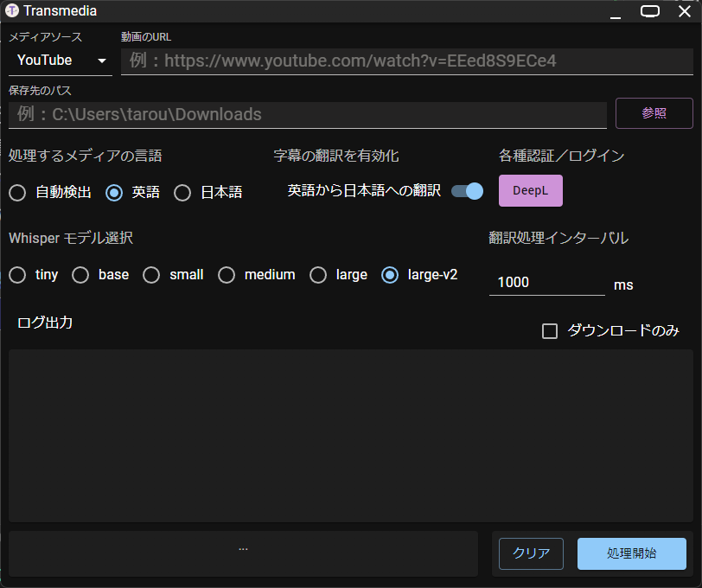Click the Whisper モデル選択 heading text
This screenshot has width=702, height=588.
[x=71, y=238]
